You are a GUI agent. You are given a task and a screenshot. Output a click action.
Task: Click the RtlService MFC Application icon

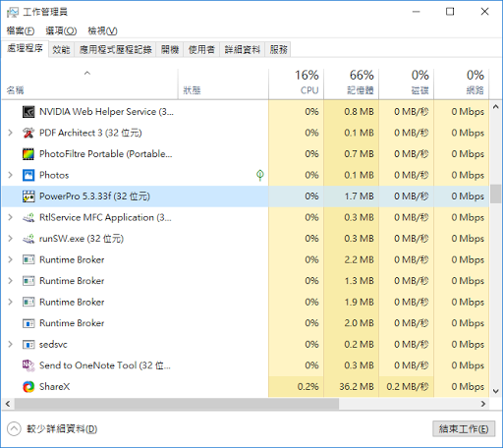tap(28, 217)
